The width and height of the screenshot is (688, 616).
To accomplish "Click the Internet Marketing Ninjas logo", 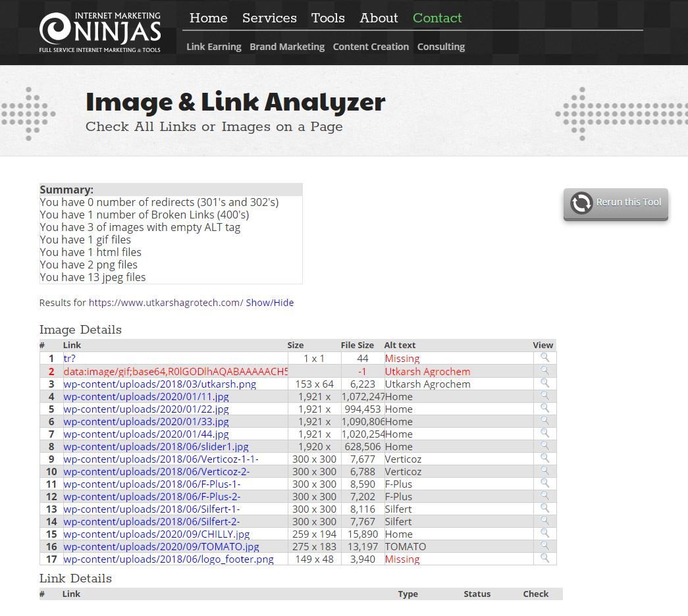I will click(x=100, y=32).
